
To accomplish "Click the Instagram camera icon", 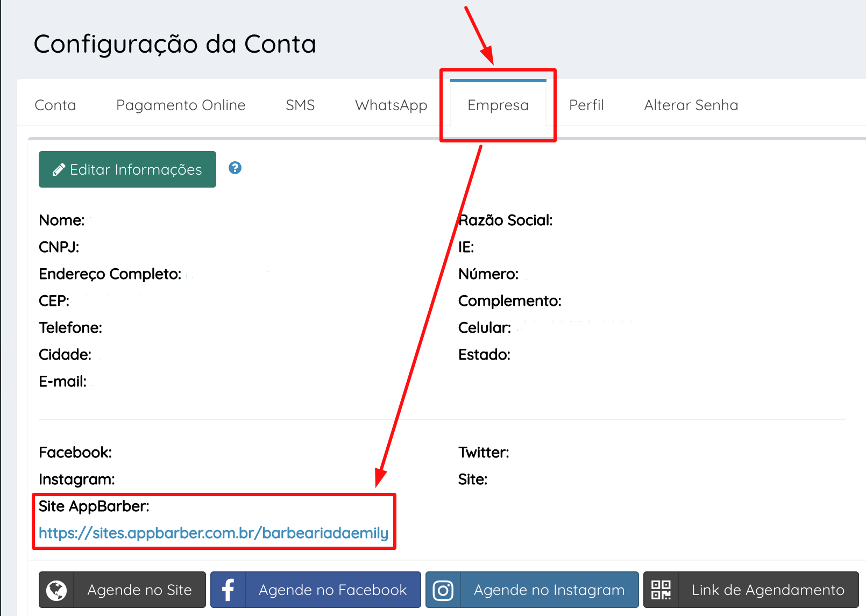I will tap(443, 590).
